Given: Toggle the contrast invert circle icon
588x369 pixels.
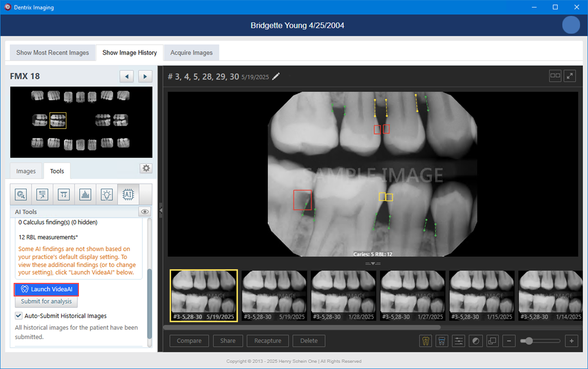Looking at the screenshot, I should point(475,341).
